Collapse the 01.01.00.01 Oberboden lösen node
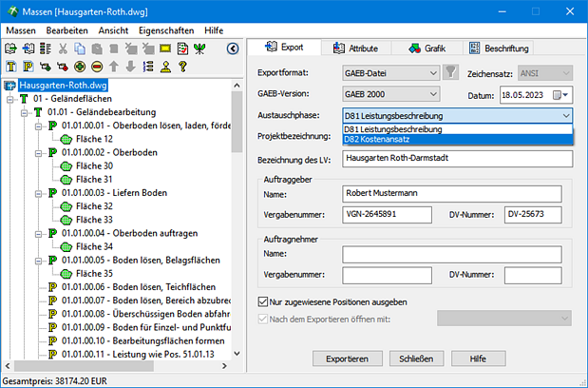Screen dimensions: 588x388 [x=38, y=125]
